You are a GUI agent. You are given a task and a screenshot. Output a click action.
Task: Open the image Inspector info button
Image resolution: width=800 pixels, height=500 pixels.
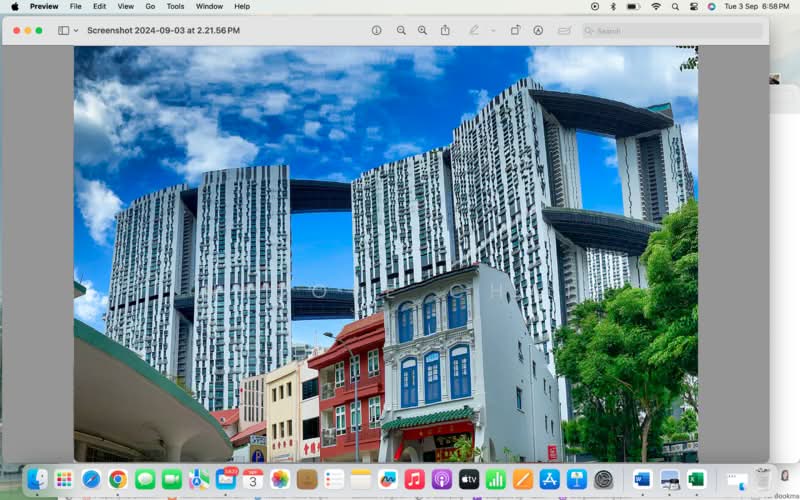[x=377, y=31]
